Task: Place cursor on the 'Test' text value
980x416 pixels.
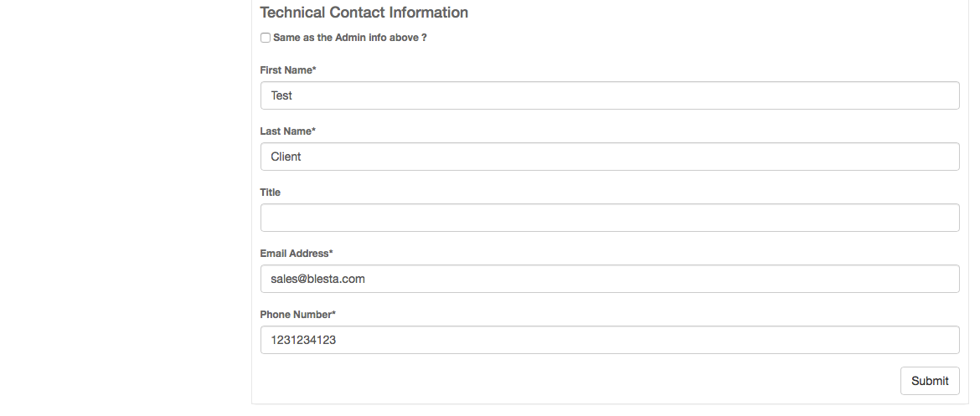Action: (281, 95)
